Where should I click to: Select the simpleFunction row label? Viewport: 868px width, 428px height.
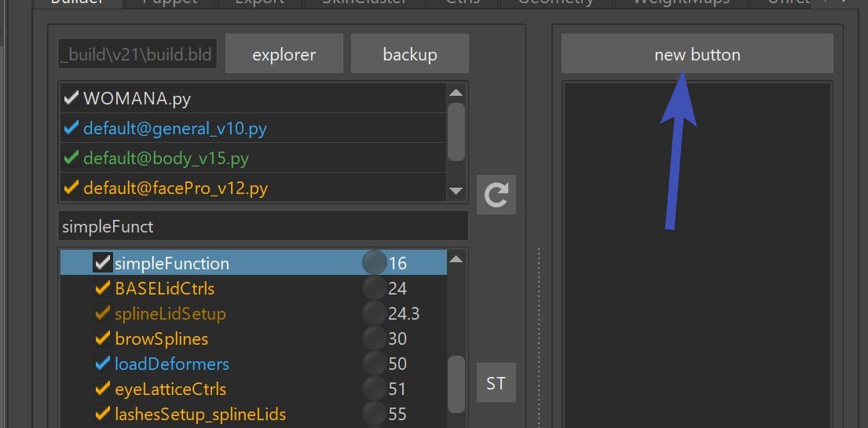[x=171, y=264]
